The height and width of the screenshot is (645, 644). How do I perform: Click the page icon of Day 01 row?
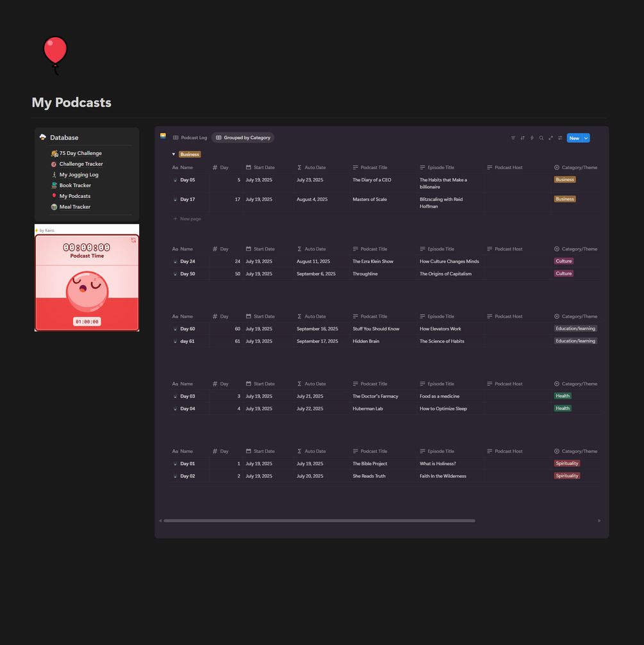click(x=176, y=464)
